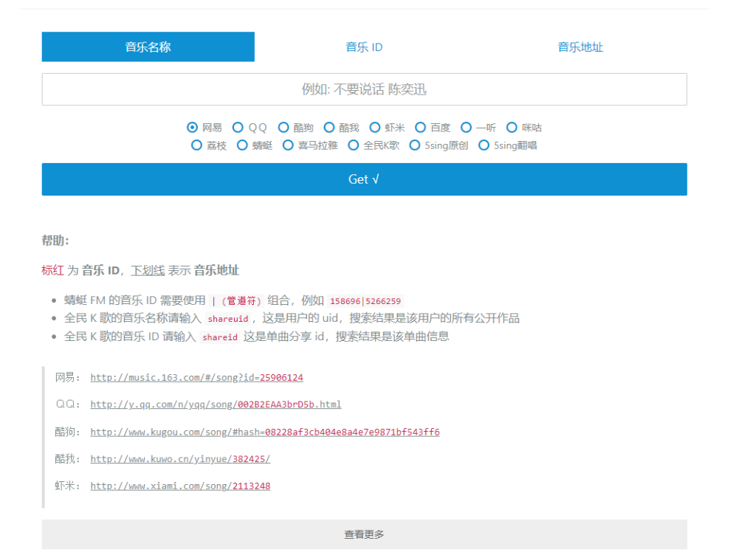Select the 荔枝 option
The image size is (756, 555).
point(196,145)
